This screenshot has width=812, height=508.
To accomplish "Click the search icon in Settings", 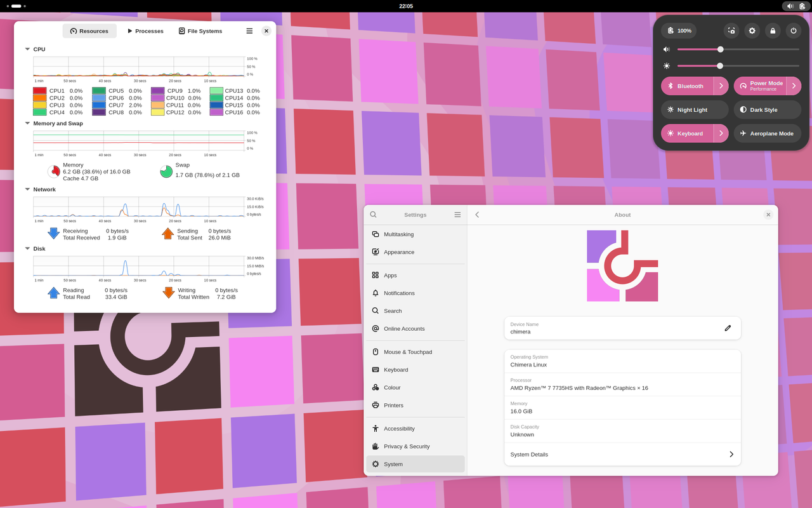I will pyautogui.click(x=373, y=215).
